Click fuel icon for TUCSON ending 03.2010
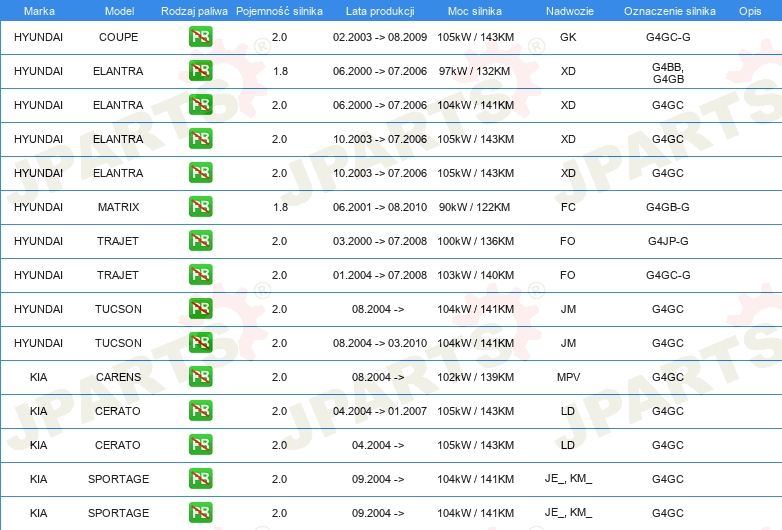Image resolution: width=782 pixels, height=530 pixels. tap(200, 343)
